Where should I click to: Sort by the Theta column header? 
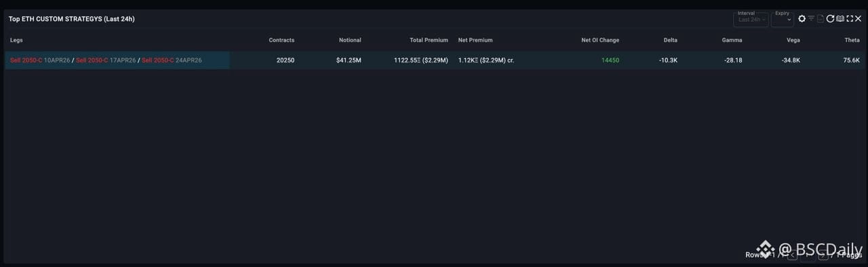[852, 40]
